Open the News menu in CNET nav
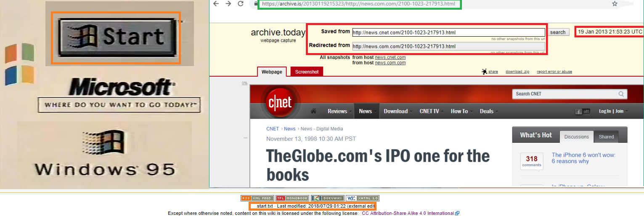Viewport: 644px width, 222px height. click(x=367, y=111)
